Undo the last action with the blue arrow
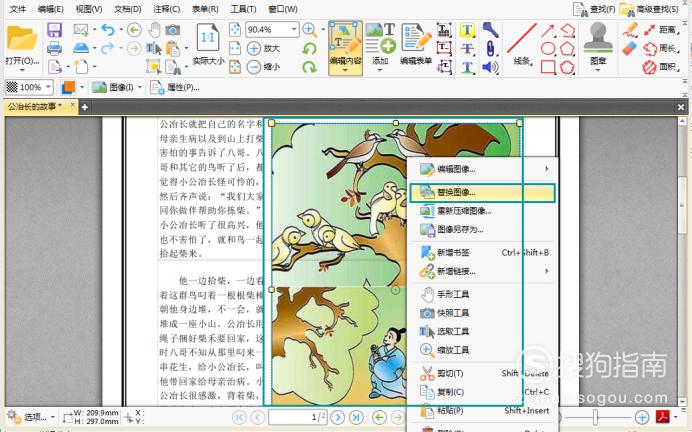692x432 pixels. tap(108, 30)
